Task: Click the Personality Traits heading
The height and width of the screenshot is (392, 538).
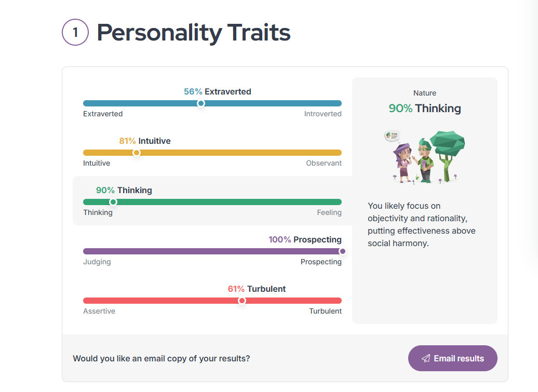Action: pos(194,33)
